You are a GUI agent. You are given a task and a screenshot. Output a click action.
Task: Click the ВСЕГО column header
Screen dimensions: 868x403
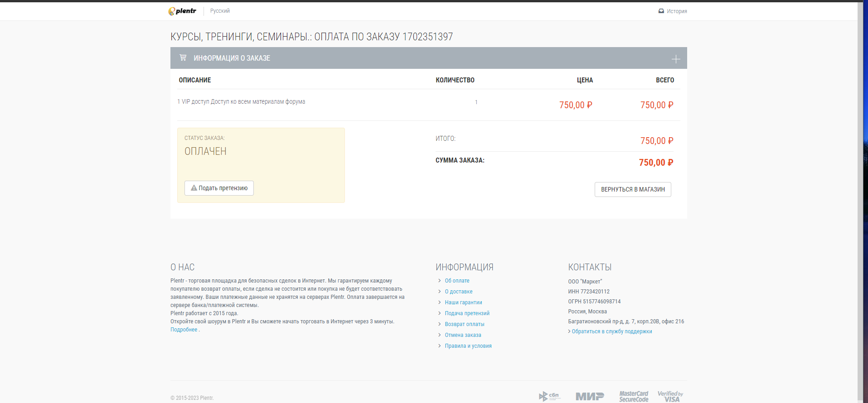(665, 80)
